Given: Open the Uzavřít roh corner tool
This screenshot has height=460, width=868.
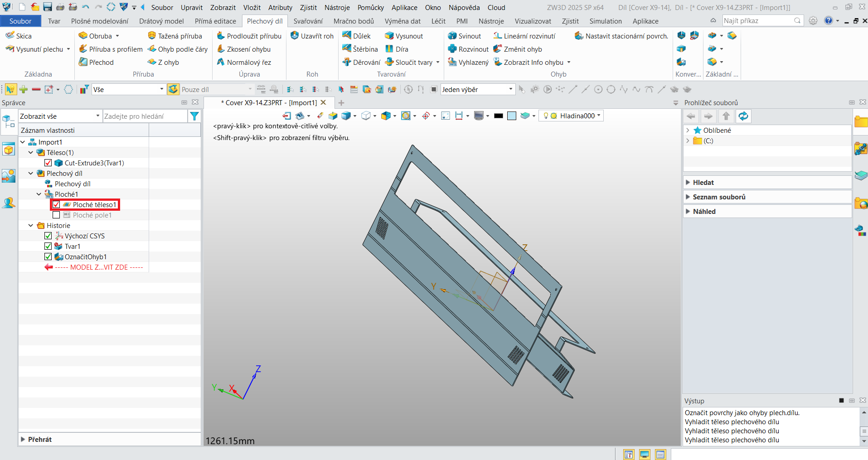Looking at the screenshot, I should [x=312, y=36].
